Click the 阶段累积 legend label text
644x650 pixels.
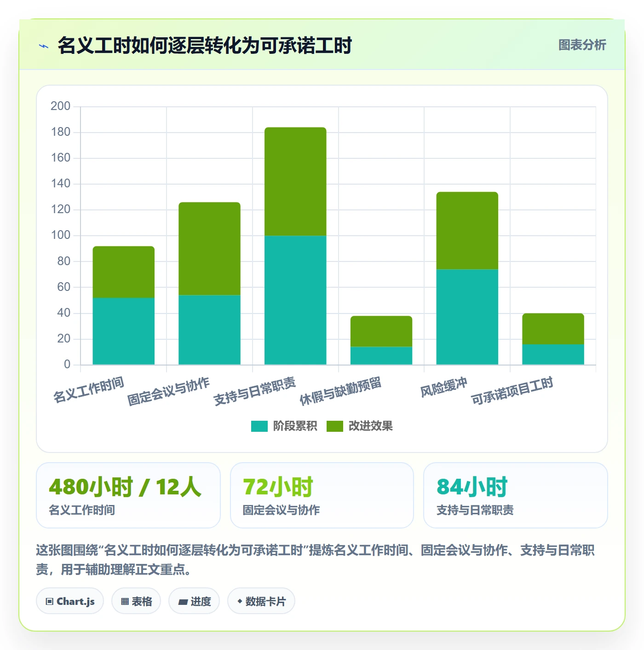coord(295,426)
